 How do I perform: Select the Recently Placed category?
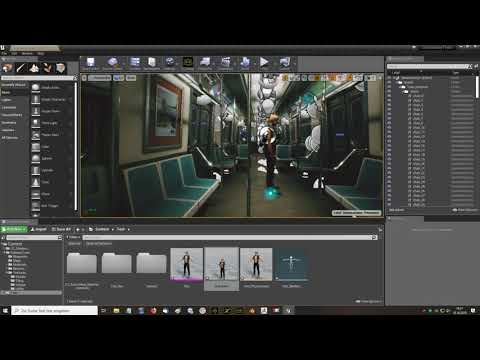click(x=13, y=85)
